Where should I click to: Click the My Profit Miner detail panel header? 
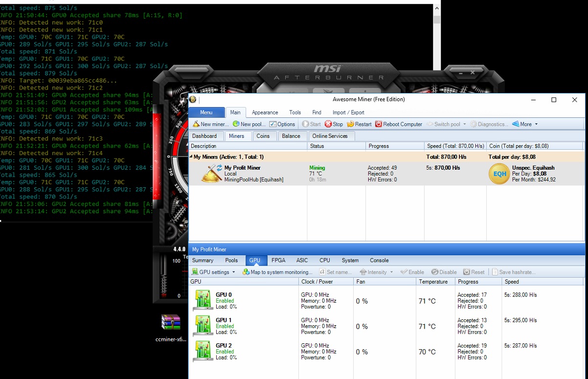[387, 249]
